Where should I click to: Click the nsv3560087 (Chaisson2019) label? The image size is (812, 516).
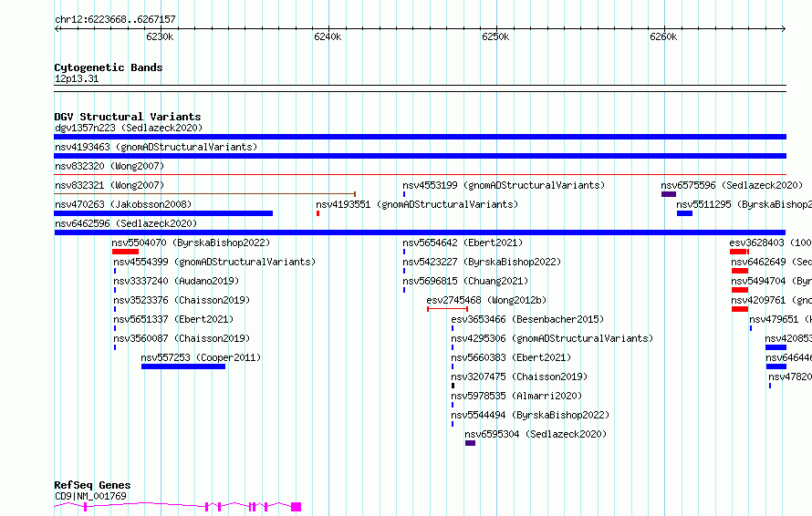click(182, 338)
